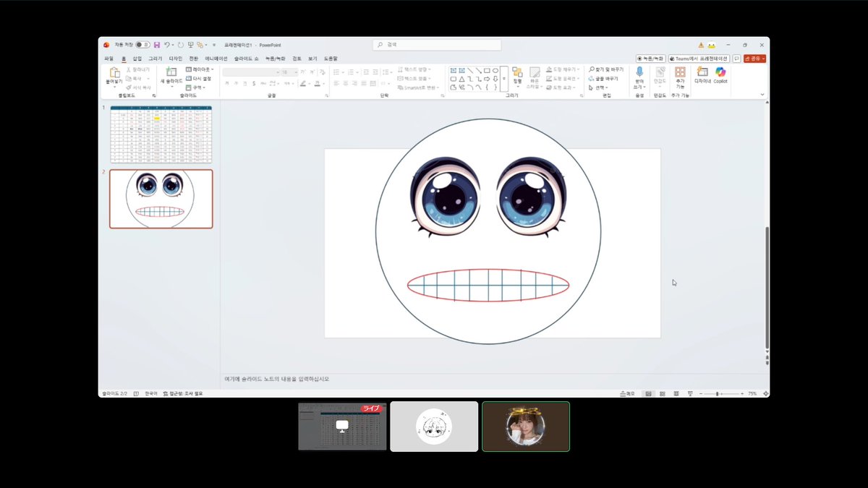Image resolution: width=868 pixels, height=488 pixels.
Task: Click the 붙여넣기 (Paste) clipboard icon
Action: (114, 73)
